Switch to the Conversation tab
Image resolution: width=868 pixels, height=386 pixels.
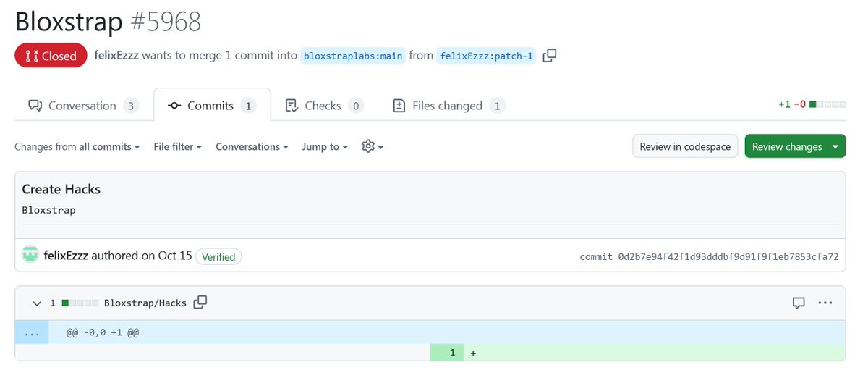click(x=83, y=105)
